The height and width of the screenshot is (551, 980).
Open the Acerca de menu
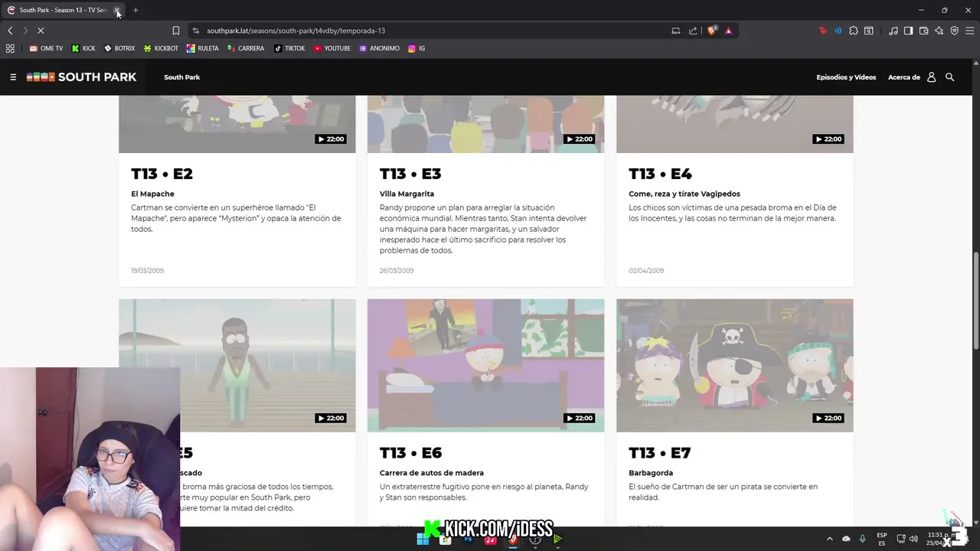[x=904, y=77]
